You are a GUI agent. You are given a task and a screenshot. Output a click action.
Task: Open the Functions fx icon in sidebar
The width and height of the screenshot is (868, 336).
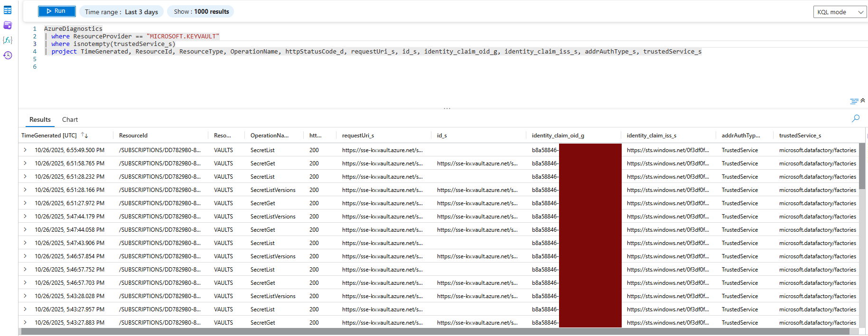(x=8, y=40)
